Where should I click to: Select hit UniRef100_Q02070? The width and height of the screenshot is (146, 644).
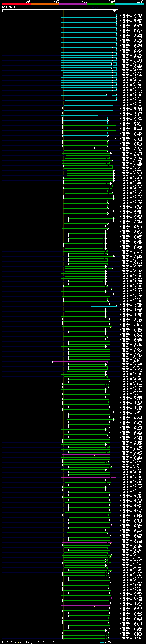pyautogui.click(x=131, y=77)
